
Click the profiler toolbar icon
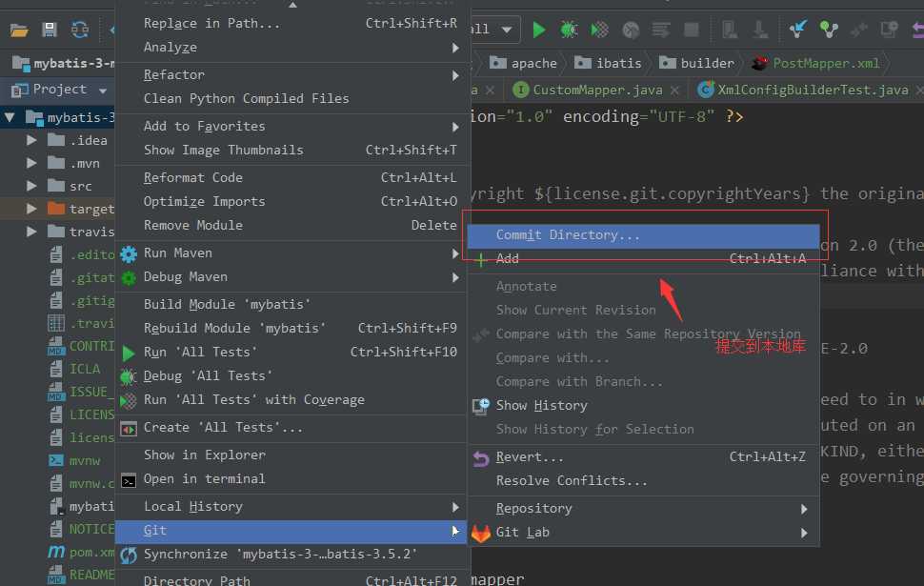[x=631, y=30]
